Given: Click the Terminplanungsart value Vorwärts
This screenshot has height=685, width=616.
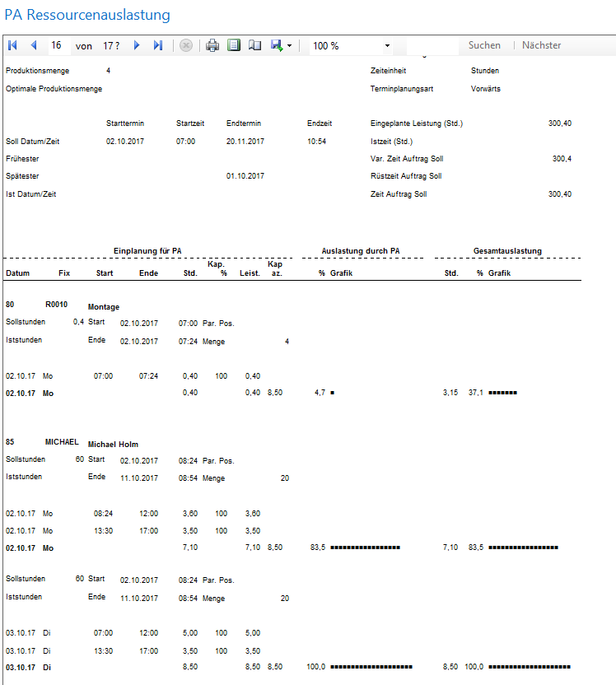Looking at the screenshot, I should 486,89.
